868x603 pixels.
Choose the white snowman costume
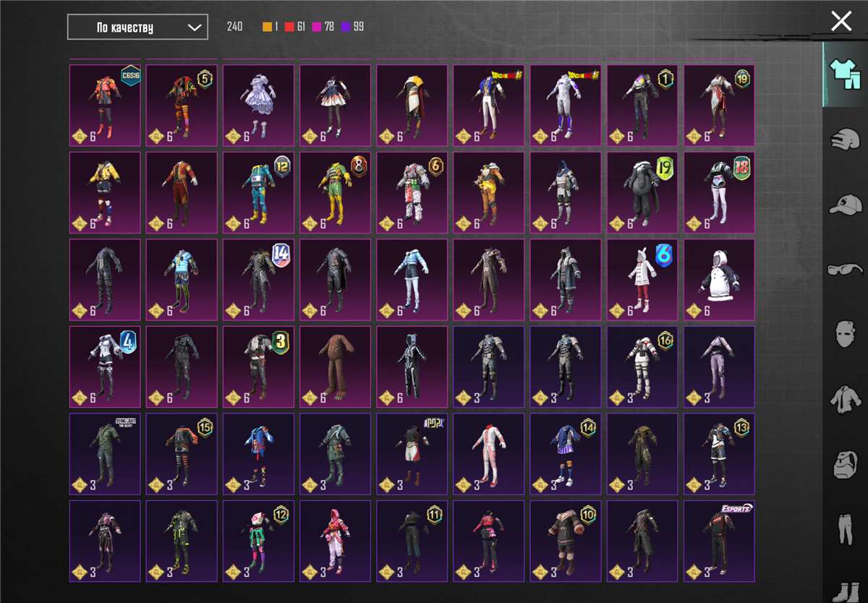719,280
